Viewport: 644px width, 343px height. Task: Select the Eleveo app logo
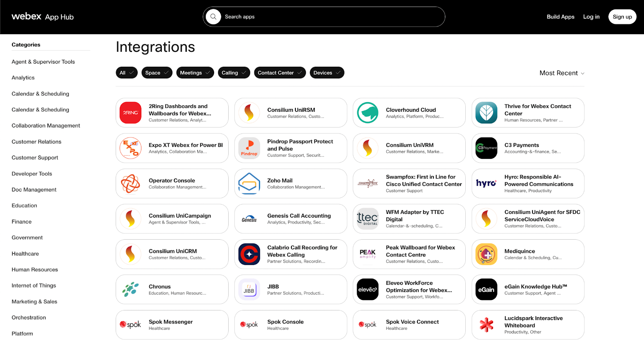tap(367, 290)
